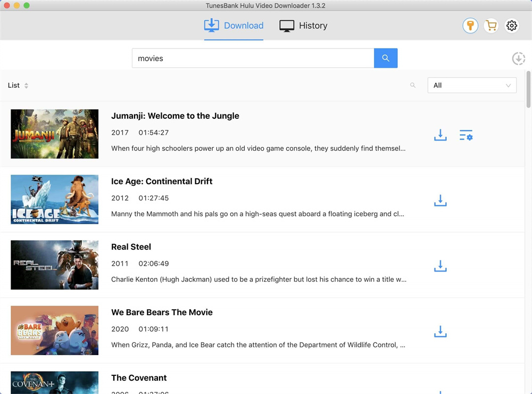Open the We Bare Bears thumbnail

click(55, 331)
